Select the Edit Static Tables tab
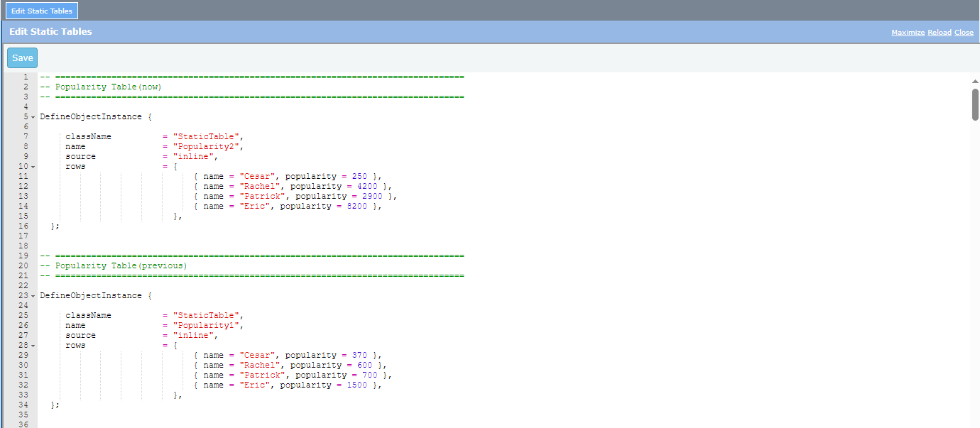Screen dimensions: 980x428 pos(41,11)
